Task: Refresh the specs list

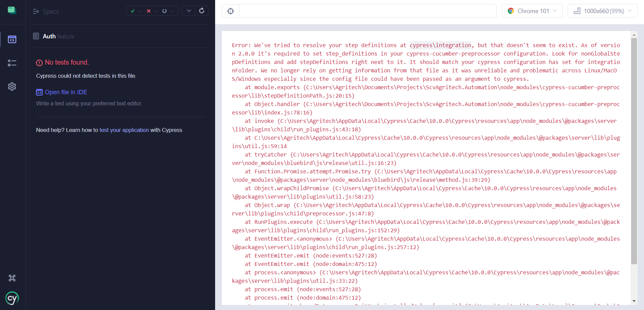Action: click(x=202, y=10)
